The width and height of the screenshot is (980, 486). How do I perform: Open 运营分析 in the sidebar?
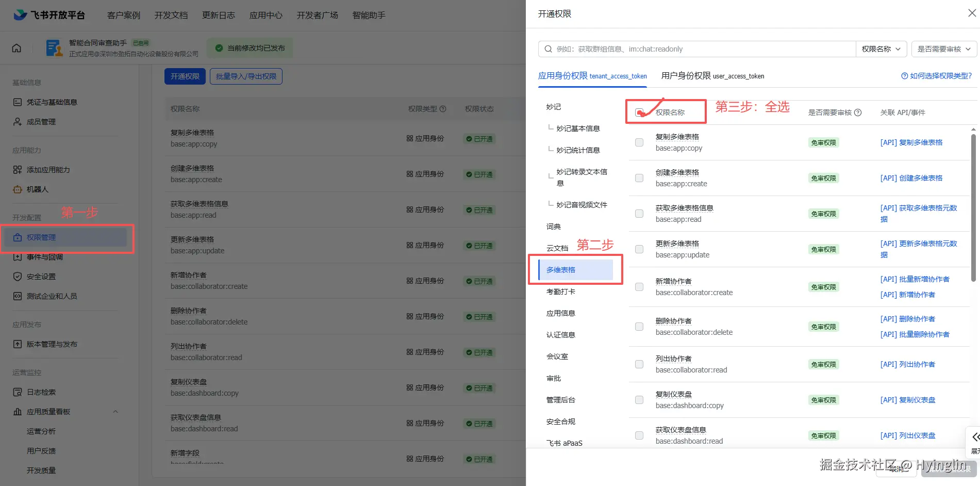point(41,431)
